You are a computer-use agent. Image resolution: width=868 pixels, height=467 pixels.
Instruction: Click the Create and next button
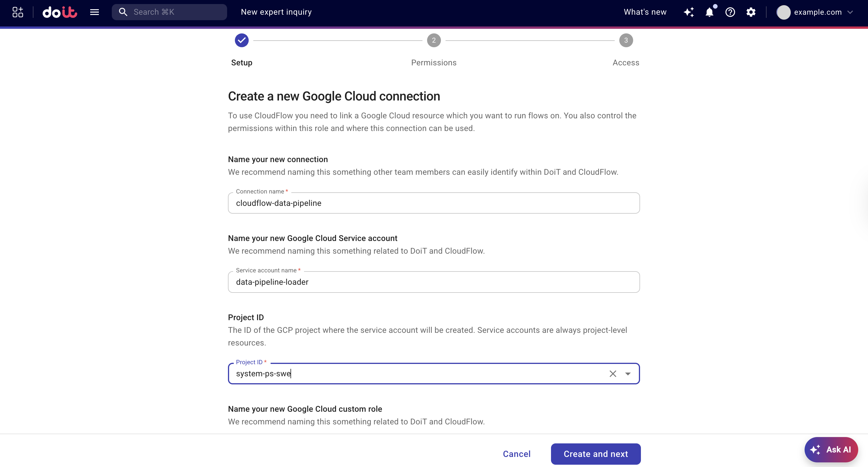pos(596,454)
